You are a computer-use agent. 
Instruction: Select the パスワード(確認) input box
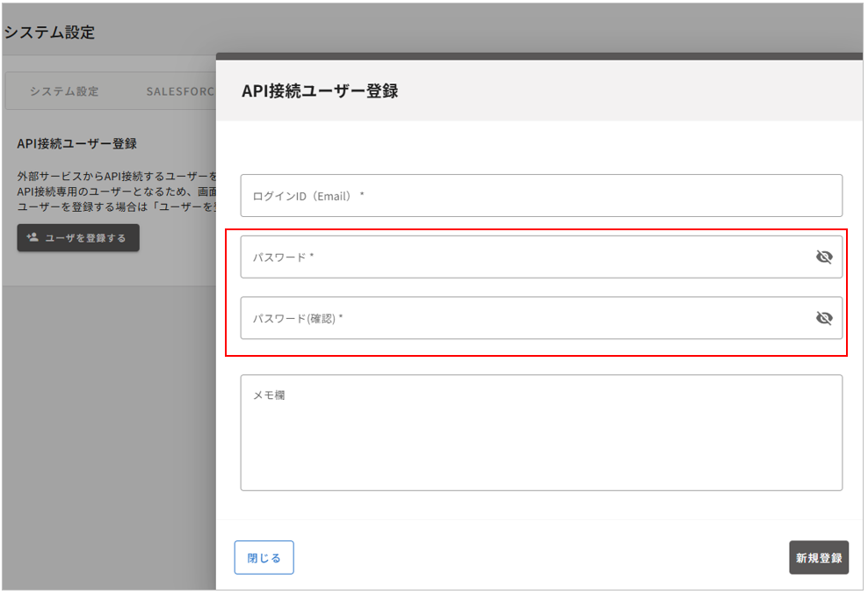click(527, 318)
